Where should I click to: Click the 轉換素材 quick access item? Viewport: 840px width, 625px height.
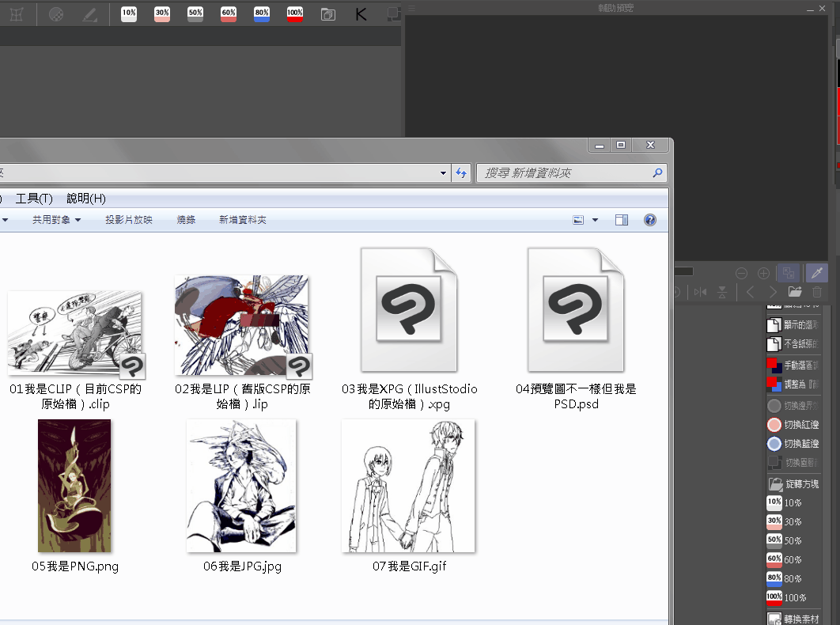tap(793, 619)
